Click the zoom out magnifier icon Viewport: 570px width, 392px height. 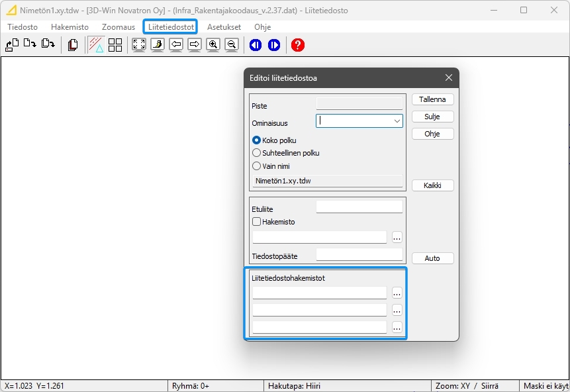232,45
